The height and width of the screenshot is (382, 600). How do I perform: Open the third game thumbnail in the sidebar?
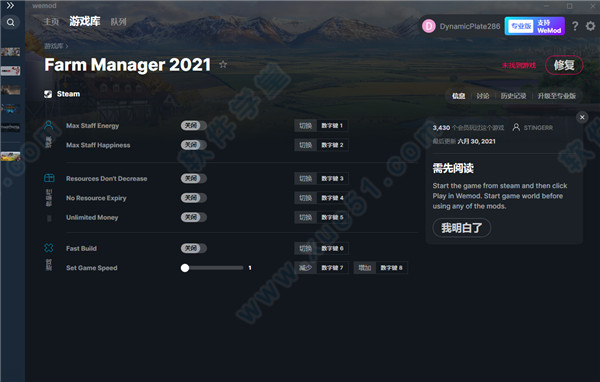tap(11, 90)
